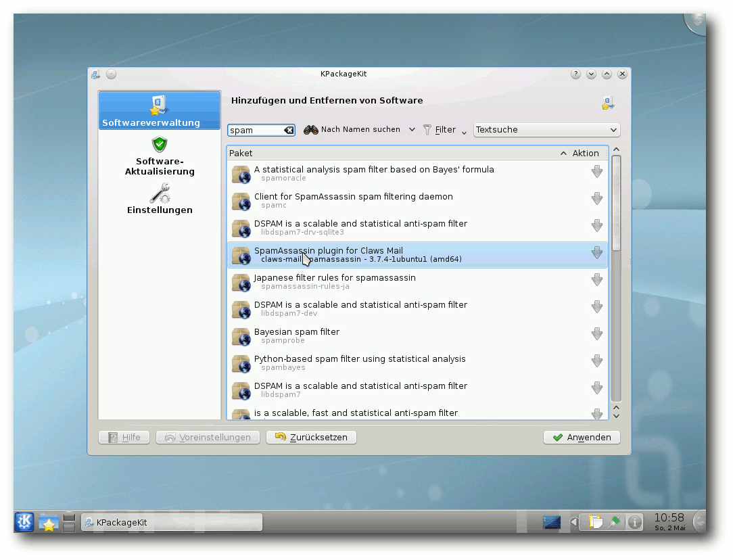Click the claws-mail-spamassassin package icon

241,256
